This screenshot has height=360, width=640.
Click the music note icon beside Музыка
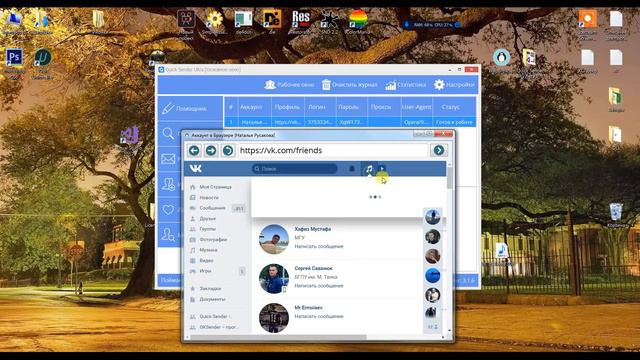pyautogui.click(x=193, y=250)
